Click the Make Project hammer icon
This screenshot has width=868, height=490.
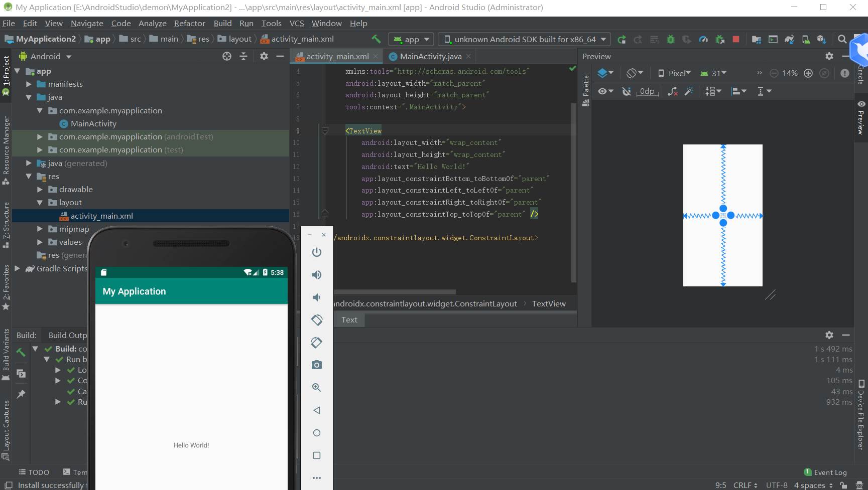point(376,39)
